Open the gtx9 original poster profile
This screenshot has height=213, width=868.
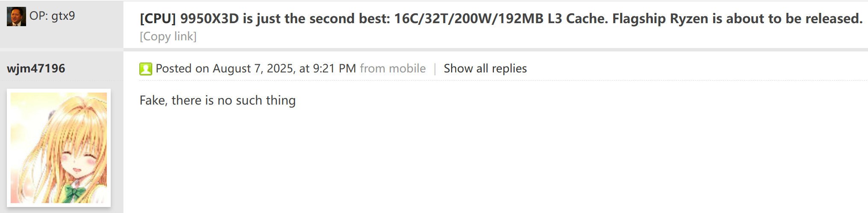pyautogui.click(x=63, y=16)
